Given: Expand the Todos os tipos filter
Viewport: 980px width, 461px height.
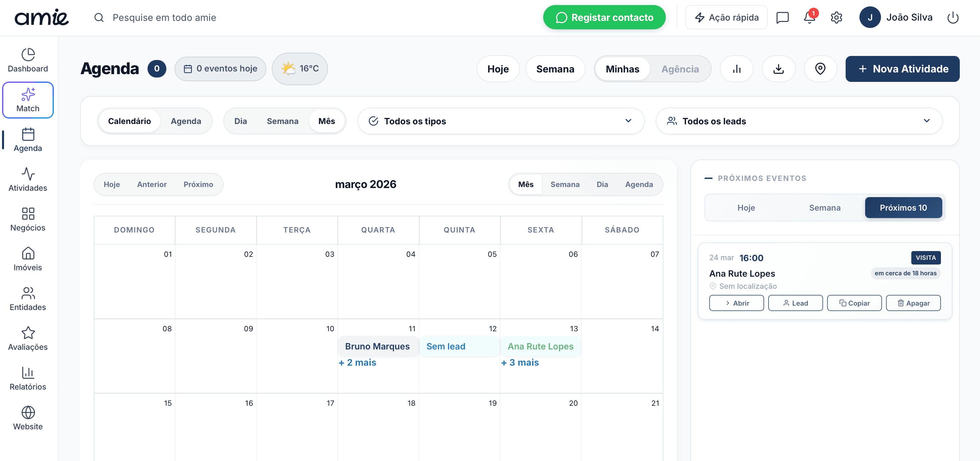Looking at the screenshot, I should point(628,121).
